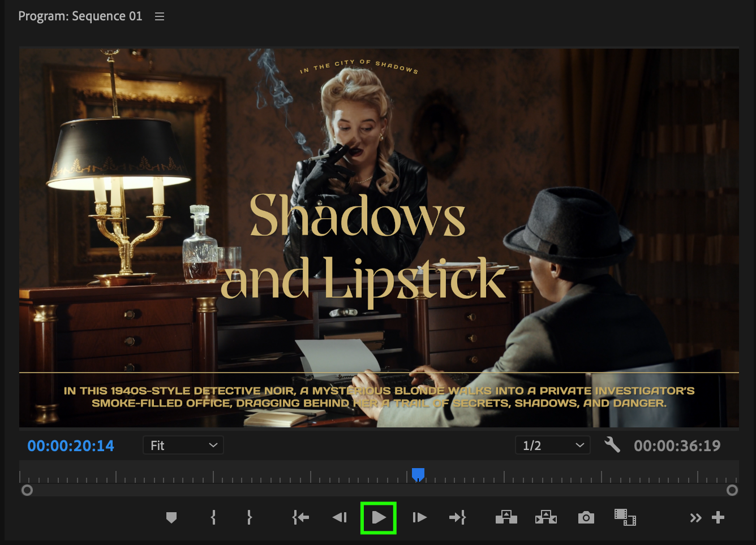Open the Fit zoom level dropdown

click(x=183, y=445)
